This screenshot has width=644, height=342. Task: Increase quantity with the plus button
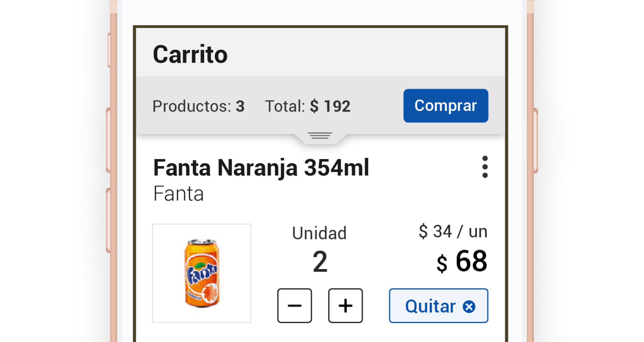(x=345, y=306)
